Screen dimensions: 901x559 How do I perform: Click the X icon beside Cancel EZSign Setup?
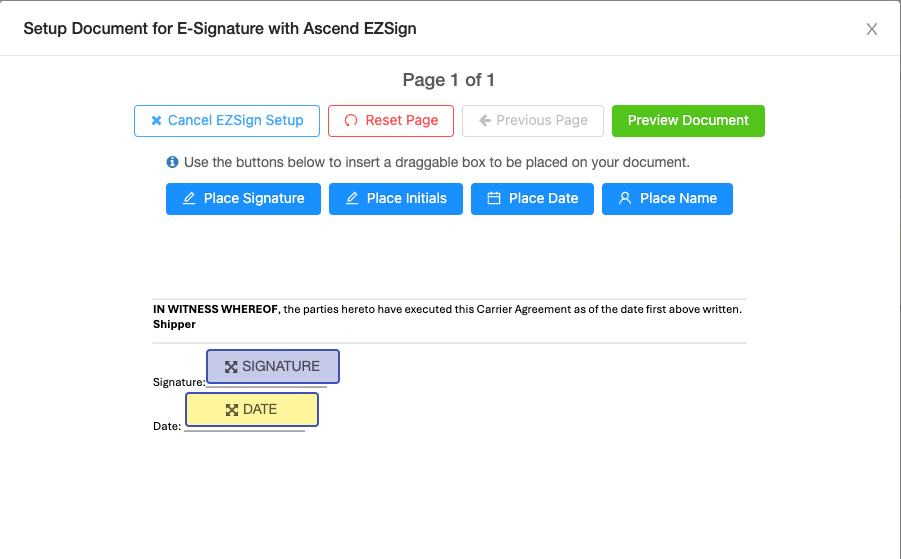[x=156, y=121]
